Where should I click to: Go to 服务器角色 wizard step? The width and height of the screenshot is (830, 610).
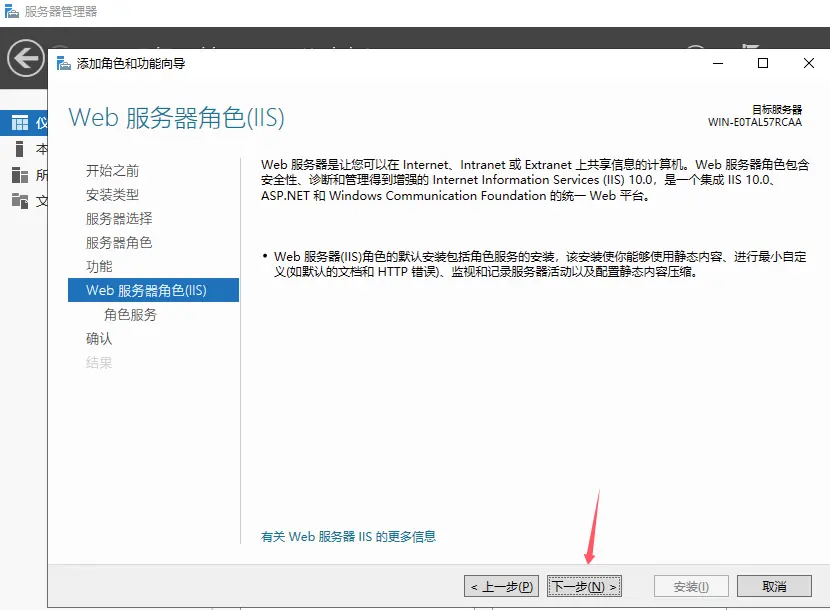(x=119, y=242)
